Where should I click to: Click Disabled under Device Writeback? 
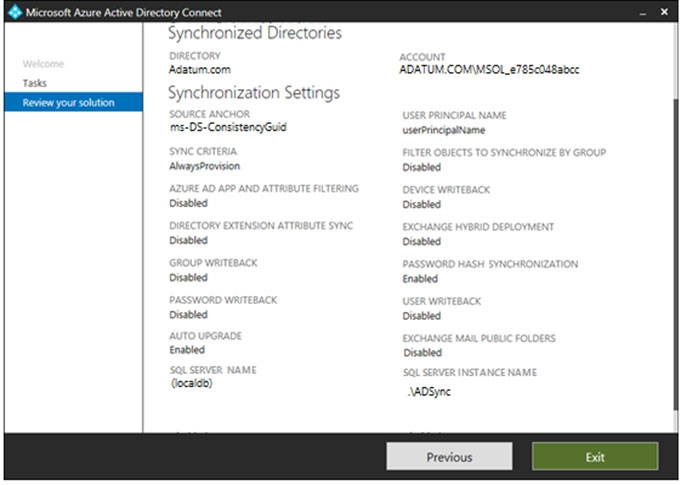pyautogui.click(x=421, y=205)
